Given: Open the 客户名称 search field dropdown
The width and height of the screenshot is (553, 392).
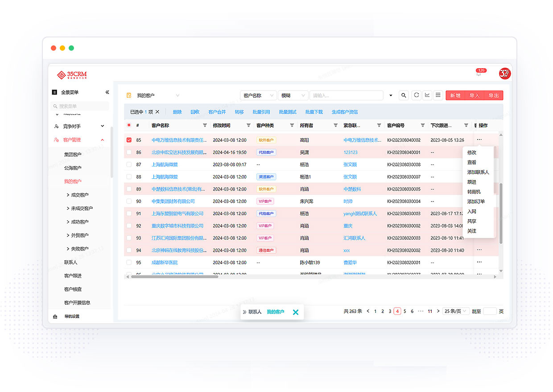Looking at the screenshot, I should click(258, 95).
